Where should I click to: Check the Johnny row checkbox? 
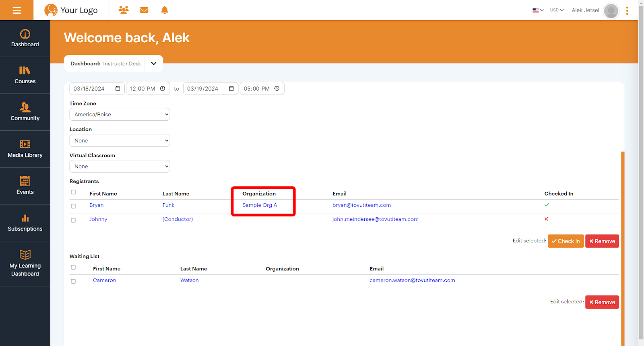pos(73,220)
